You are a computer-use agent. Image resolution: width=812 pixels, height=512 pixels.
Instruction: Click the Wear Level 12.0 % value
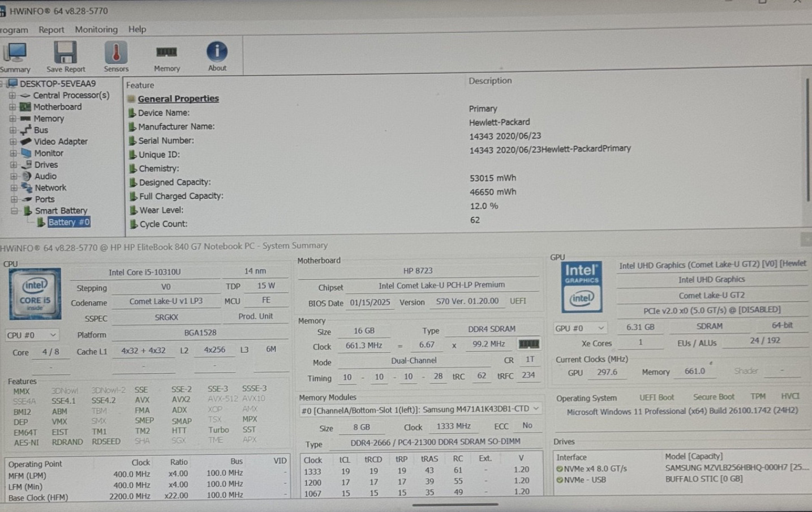pos(484,206)
